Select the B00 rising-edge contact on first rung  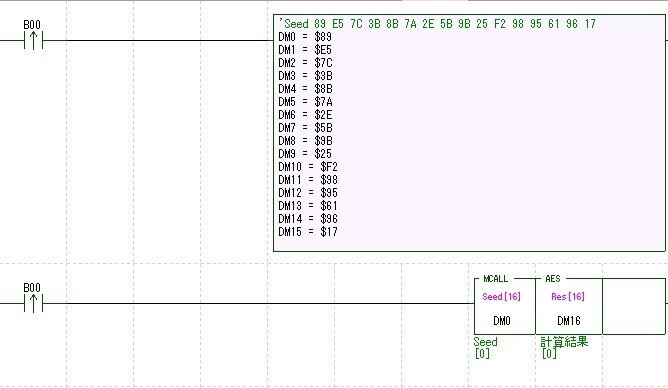pyautogui.click(x=33, y=41)
